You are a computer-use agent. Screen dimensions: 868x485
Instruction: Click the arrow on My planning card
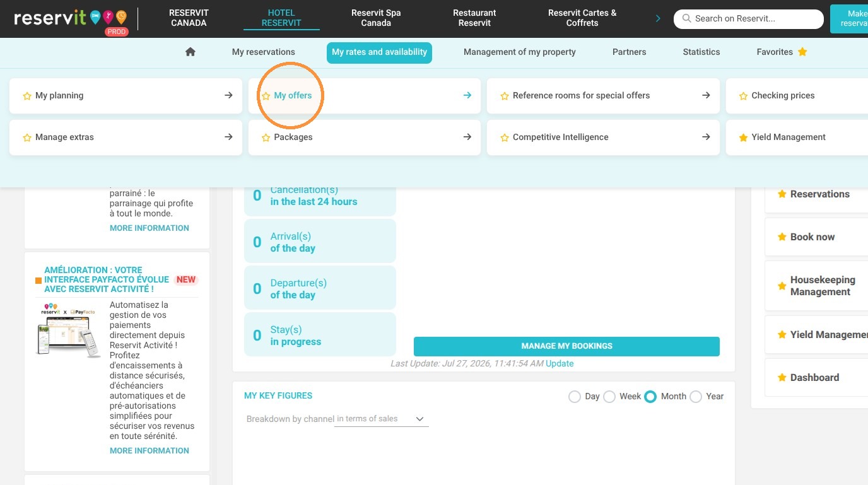pos(228,95)
